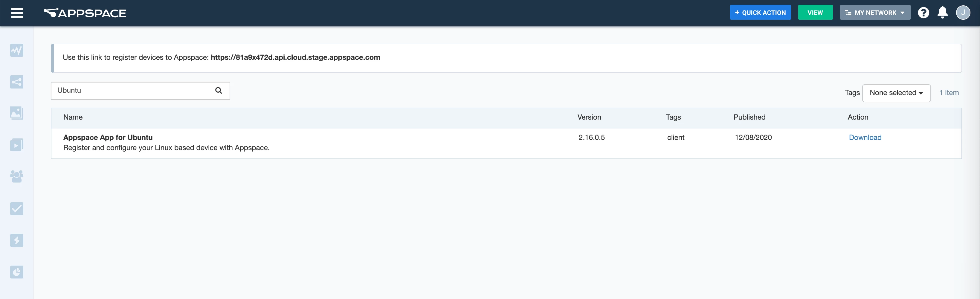The image size is (980, 299).
Task: Expand the My Network dropdown
Action: click(x=875, y=13)
